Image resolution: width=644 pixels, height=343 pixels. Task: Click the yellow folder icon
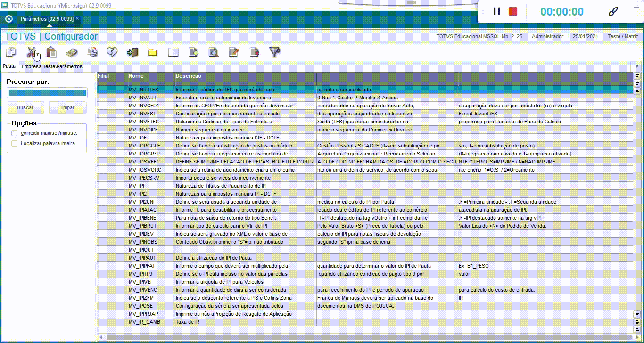pos(152,52)
